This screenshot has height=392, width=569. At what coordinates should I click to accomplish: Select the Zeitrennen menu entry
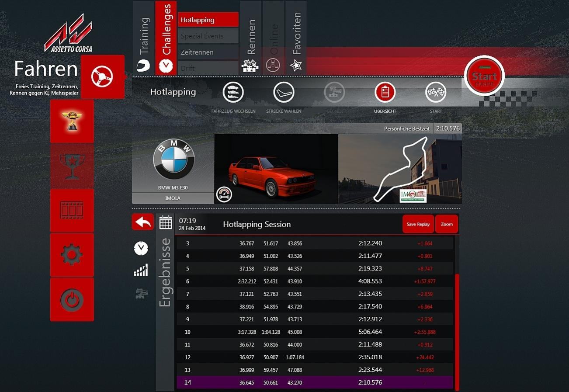tap(208, 52)
